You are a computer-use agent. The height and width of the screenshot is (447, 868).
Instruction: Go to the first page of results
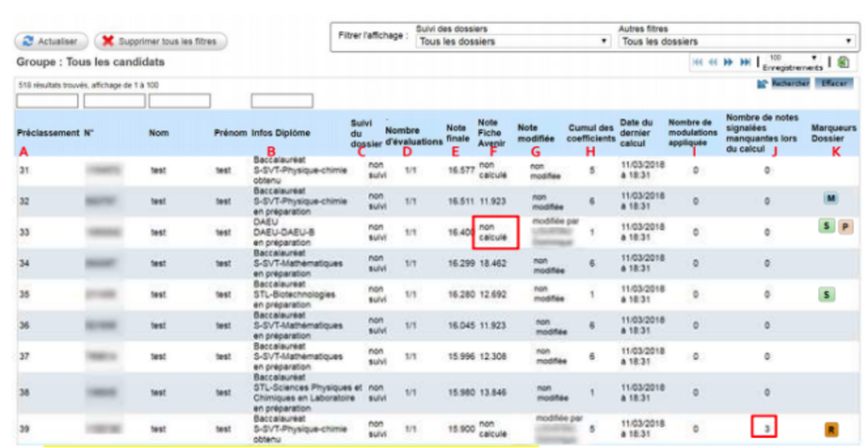(x=698, y=63)
